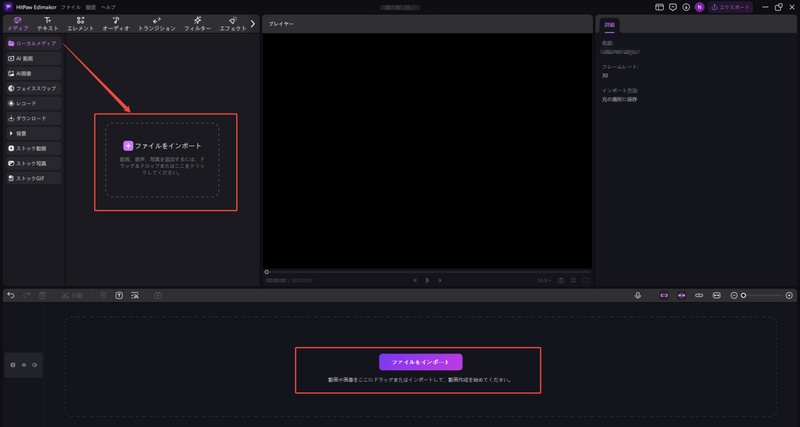Open ストックGIF in the sidebar

34,179
